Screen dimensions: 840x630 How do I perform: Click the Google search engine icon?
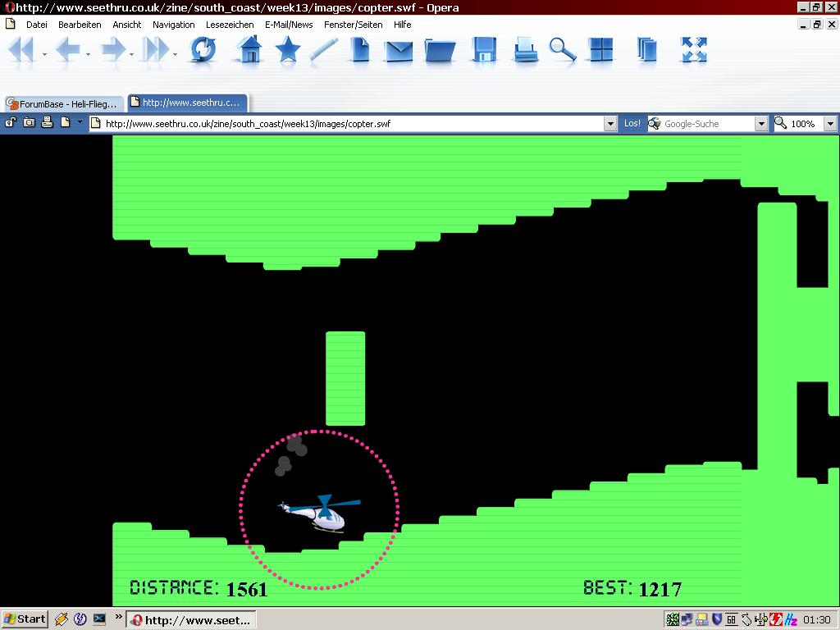654,124
